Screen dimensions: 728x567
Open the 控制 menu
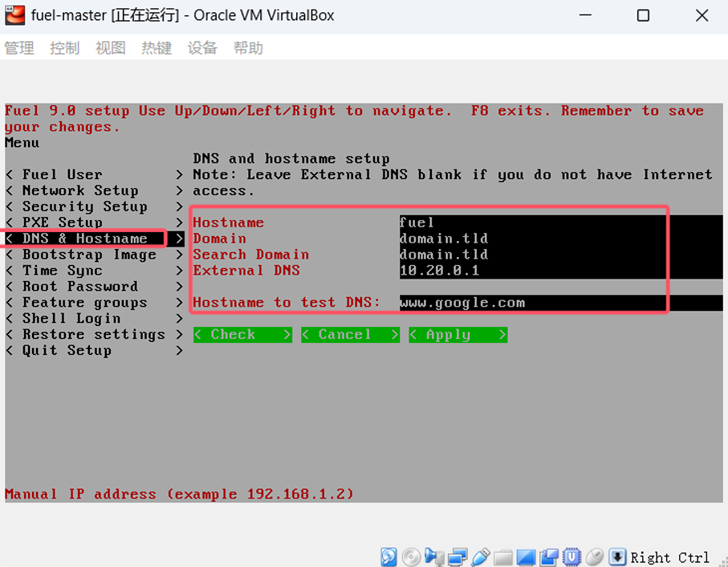coord(64,48)
